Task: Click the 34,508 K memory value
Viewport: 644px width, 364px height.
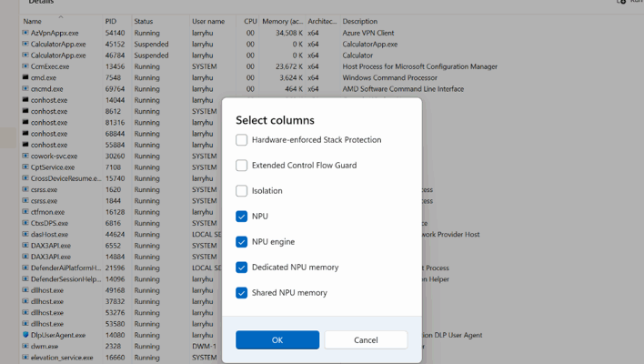Action: [x=289, y=33]
